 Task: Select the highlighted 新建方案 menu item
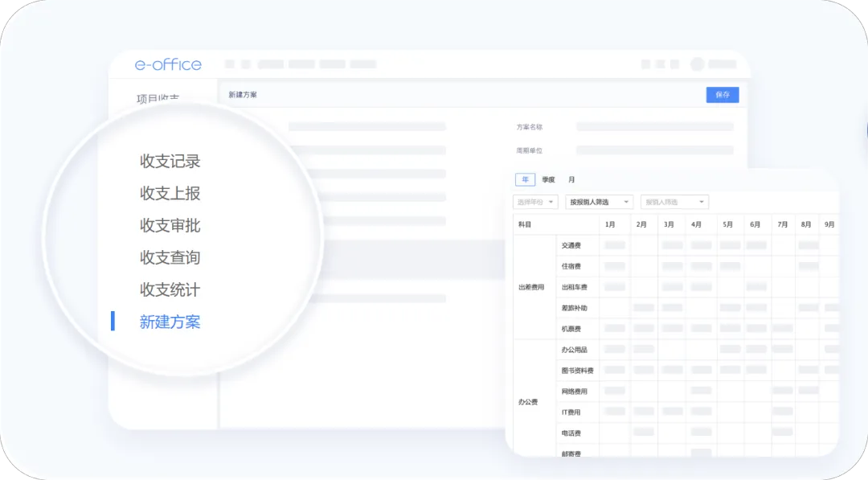pos(170,322)
